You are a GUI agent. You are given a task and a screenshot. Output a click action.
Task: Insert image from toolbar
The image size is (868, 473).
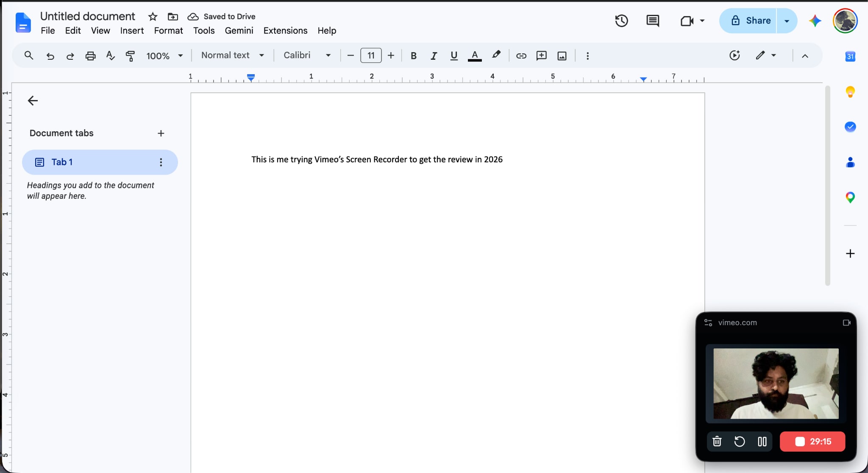(x=562, y=56)
